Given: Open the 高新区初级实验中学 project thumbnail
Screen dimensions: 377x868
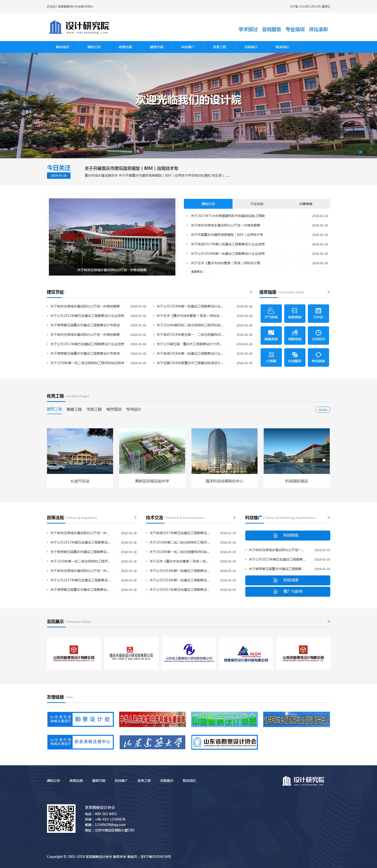Looking at the screenshot, I should click(x=152, y=451).
